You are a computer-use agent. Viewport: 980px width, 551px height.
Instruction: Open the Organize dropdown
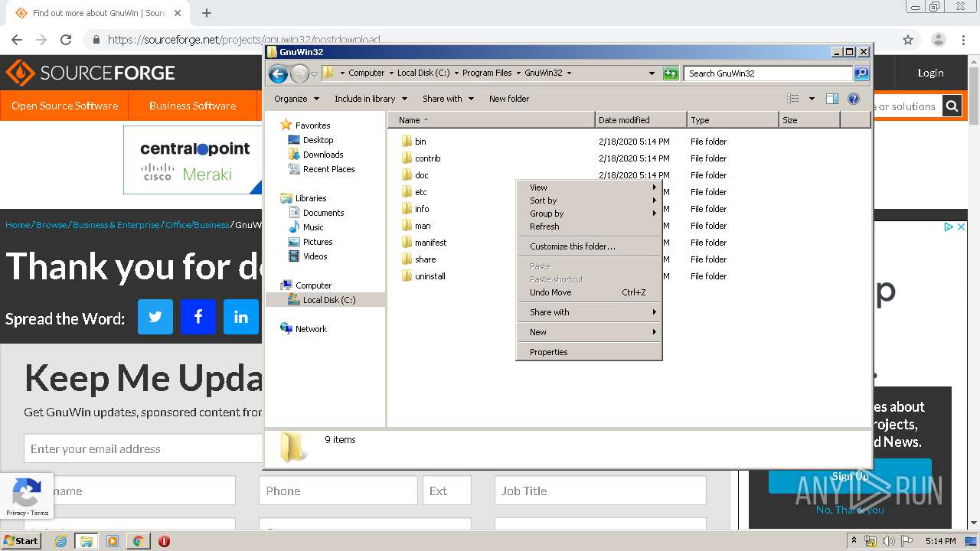[x=296, y=99]
